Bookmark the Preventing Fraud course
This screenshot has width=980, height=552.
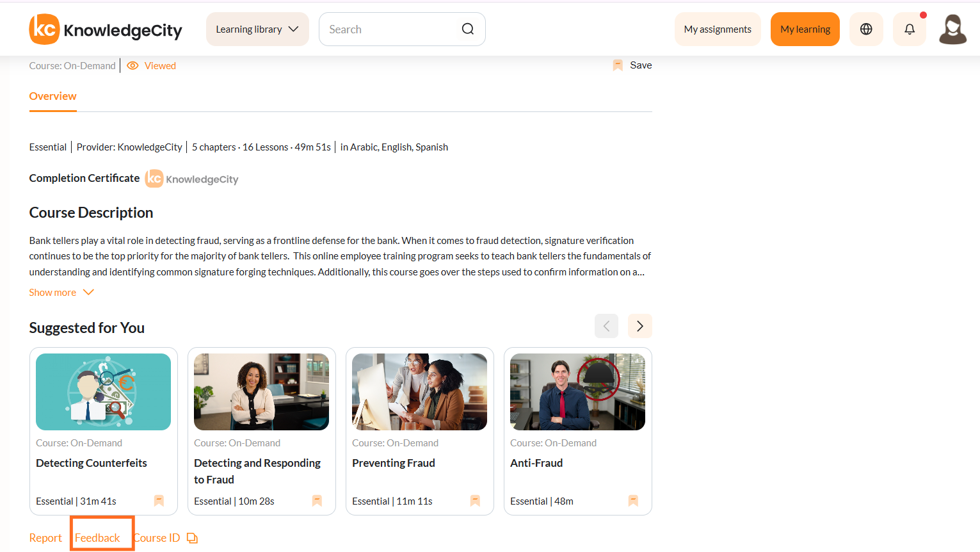coord(475,501)
